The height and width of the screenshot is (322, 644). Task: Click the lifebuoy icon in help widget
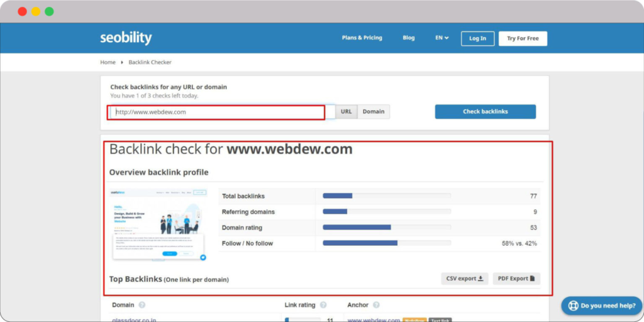click(x=573, y=306)
